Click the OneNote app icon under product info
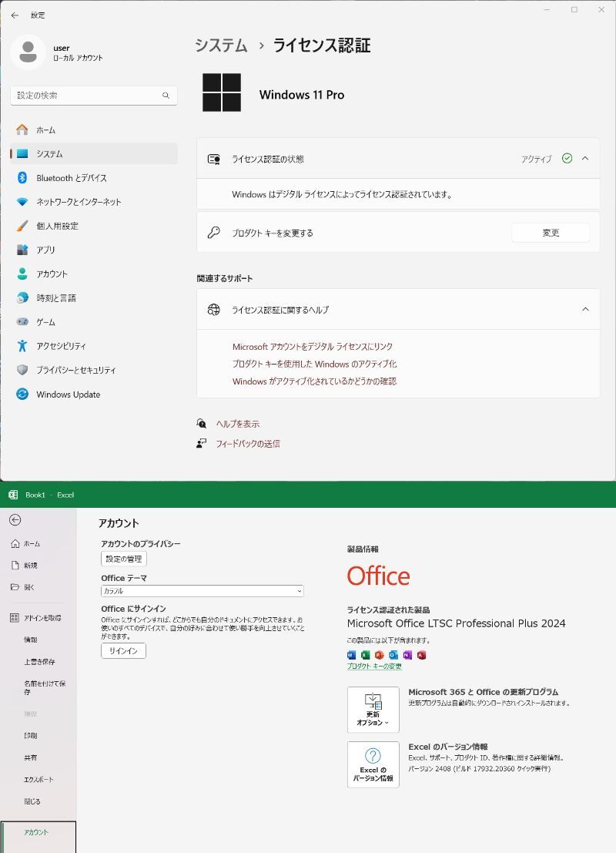 pyautogui.click(x=407, y=655)
